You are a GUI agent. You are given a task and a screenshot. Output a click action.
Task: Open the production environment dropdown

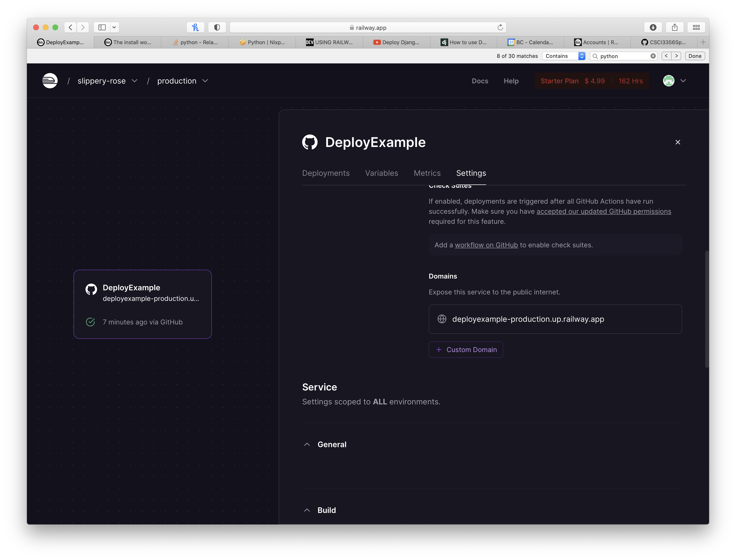coord(205,81)
